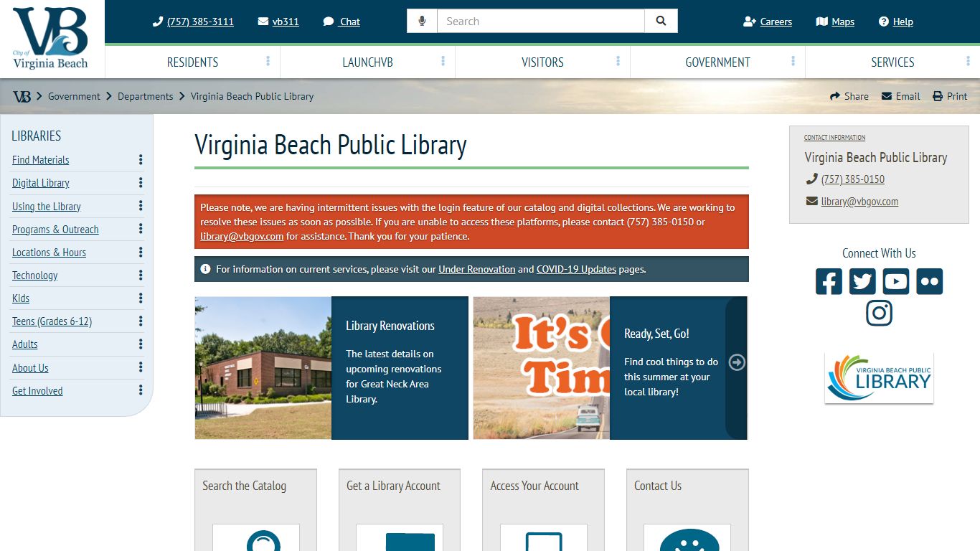Open the Digital Library sidebar link
This screenshot has width=980, height=551.
[41, 183]
